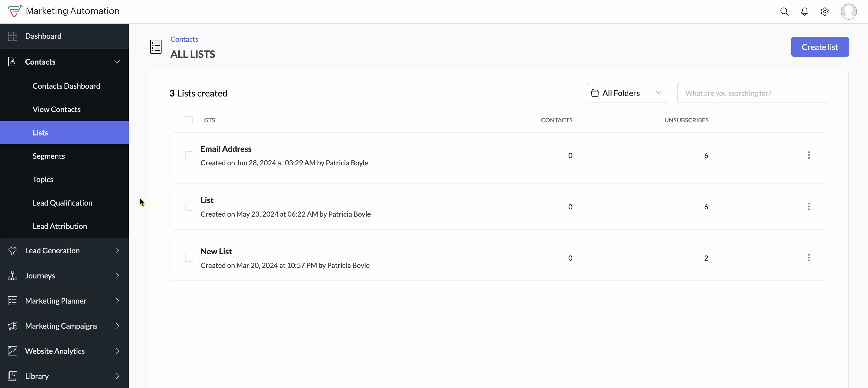Viewport: 868px width, 388px height.
Task: Click the Marketing Automation logo icon
Action: [15, 11]
